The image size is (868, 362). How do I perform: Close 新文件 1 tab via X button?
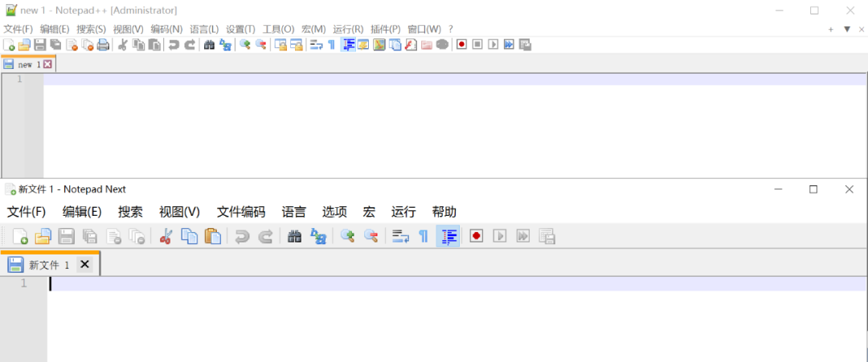84,264
